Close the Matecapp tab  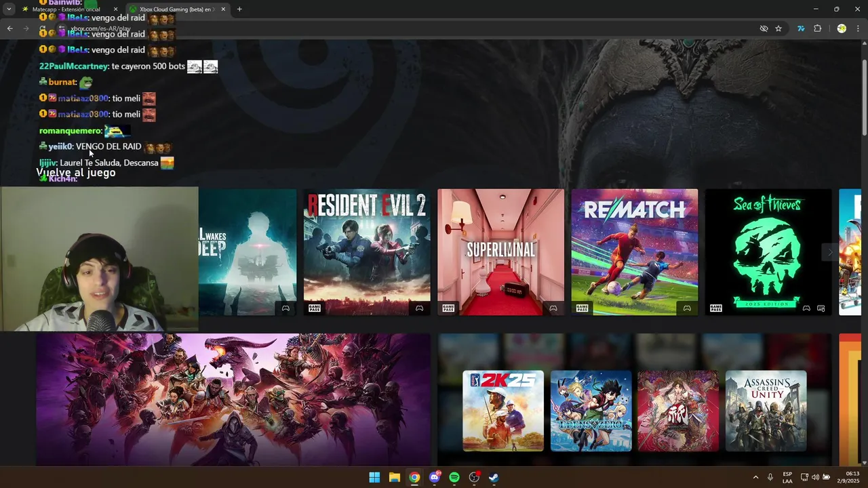tap(115, 9)
